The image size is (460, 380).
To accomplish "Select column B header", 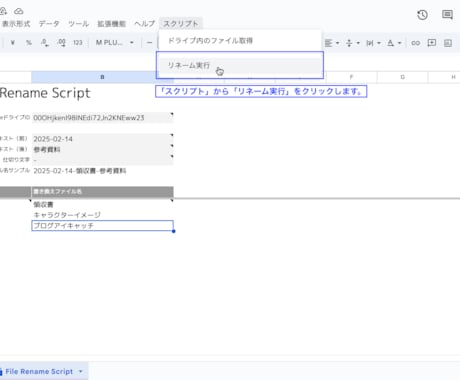I will [x=102, y=77].
